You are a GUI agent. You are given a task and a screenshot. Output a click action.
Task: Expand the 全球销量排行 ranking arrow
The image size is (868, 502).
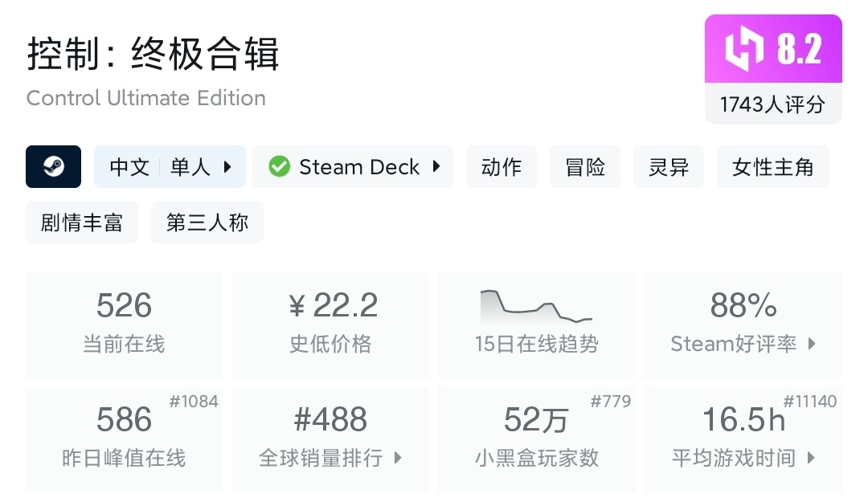398,459
